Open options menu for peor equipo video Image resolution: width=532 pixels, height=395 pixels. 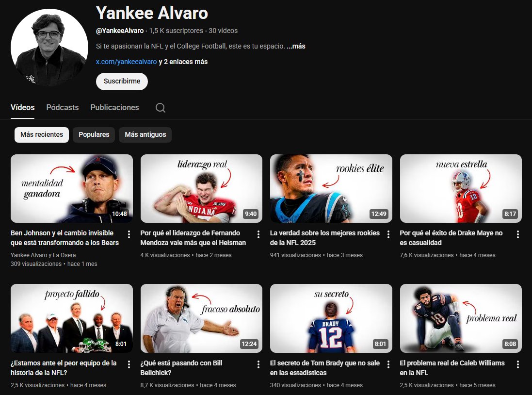(x=129, y=364)
